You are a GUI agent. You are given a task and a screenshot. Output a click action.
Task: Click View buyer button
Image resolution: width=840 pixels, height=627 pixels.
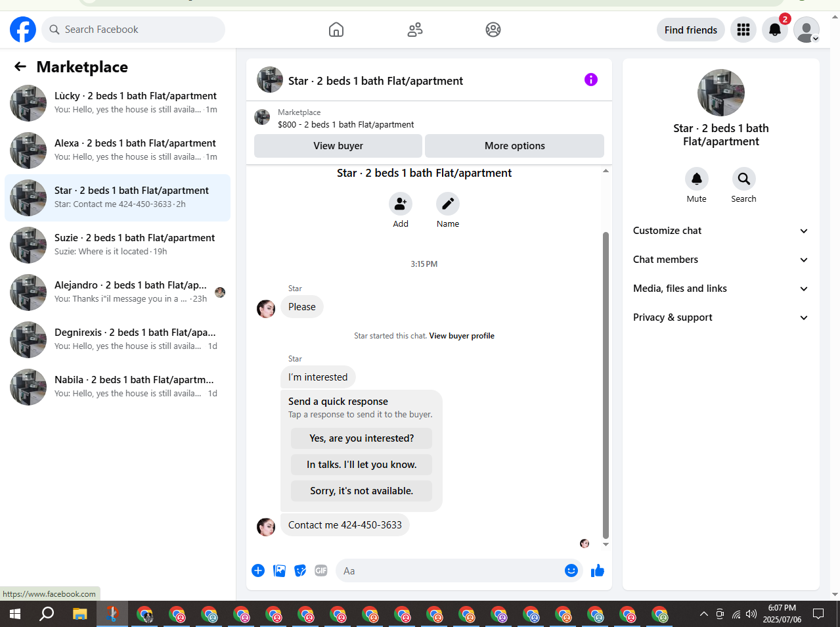pos(338,146)
